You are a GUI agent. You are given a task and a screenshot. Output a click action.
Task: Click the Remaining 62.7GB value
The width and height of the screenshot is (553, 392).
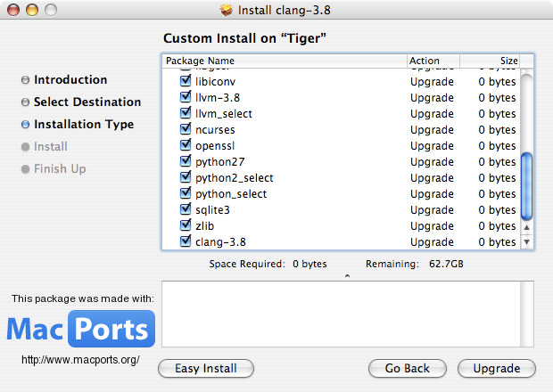pyautogui.click(x=446, y=264)
